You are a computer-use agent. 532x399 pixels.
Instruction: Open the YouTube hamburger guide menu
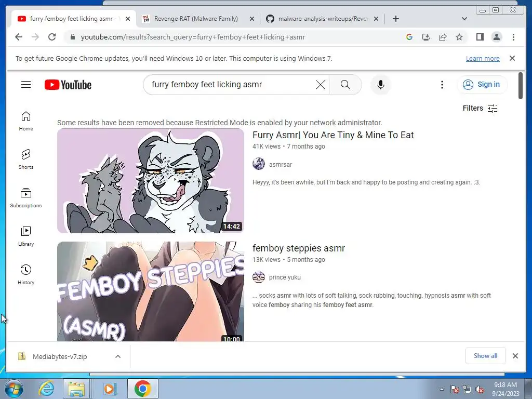click(26, 85)
